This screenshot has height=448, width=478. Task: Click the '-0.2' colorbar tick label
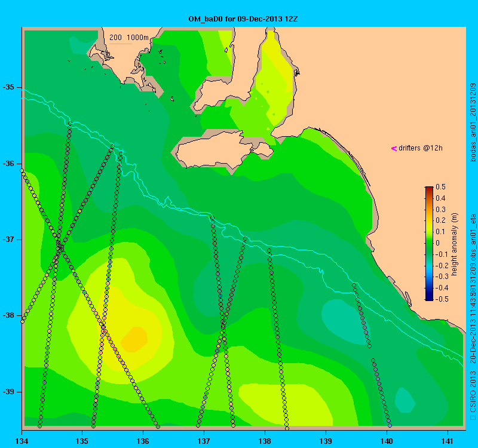click(441, 265)
